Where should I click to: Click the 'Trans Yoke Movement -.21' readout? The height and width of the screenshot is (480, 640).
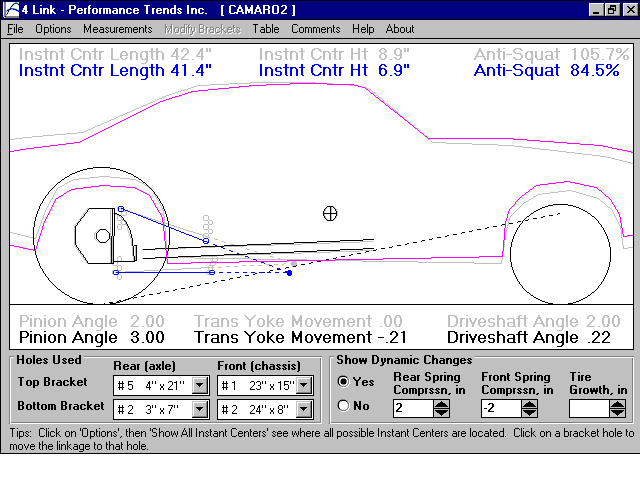click(300, 338)
